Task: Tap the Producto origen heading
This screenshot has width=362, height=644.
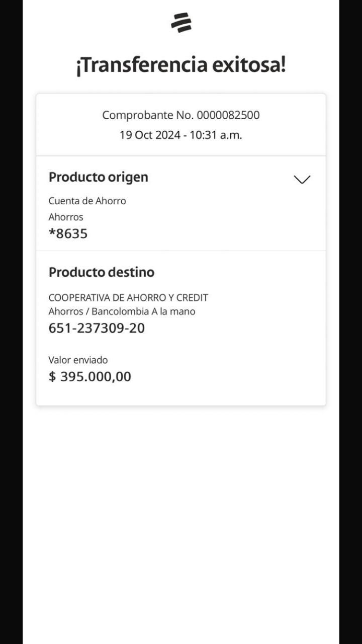Action: 99,177
